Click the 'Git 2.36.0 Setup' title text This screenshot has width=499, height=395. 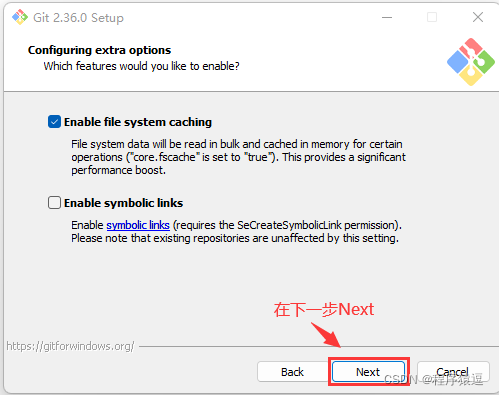(x=78, y=18)
